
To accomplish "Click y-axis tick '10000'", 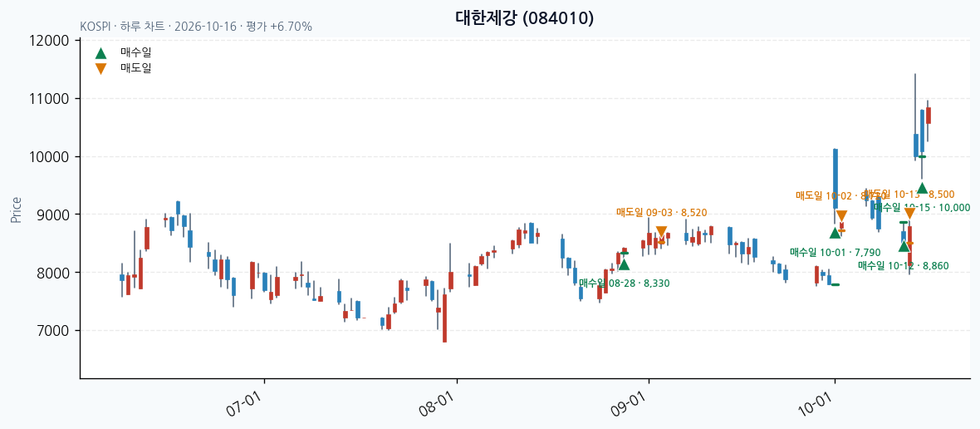I will [x=49, y=157].
